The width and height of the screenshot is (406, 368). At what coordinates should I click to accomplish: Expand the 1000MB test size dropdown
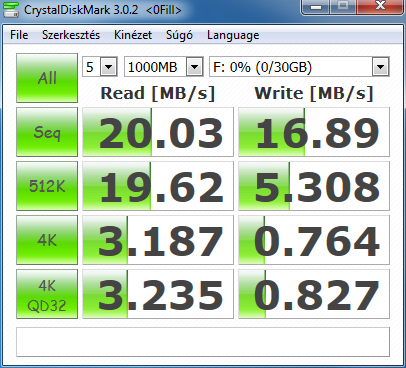(195, 67)
